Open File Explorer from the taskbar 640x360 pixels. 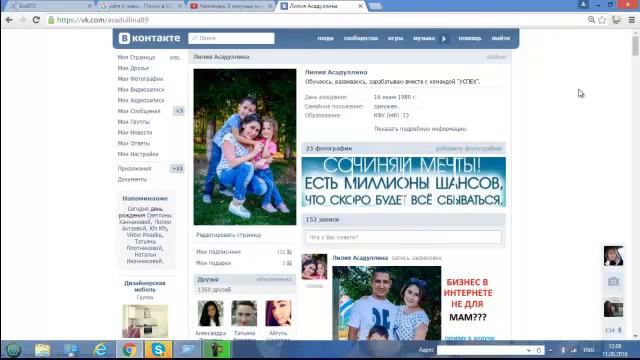42,350
